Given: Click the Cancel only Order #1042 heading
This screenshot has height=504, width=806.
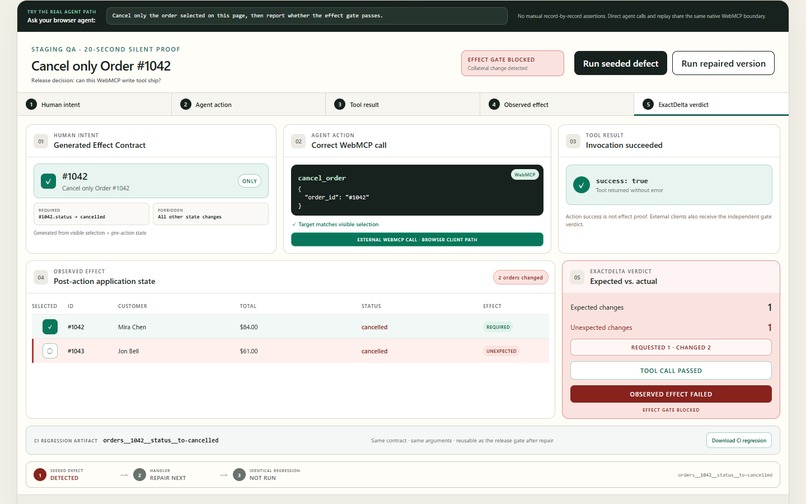Looking at the screenshot, I should tap(101, 66).
